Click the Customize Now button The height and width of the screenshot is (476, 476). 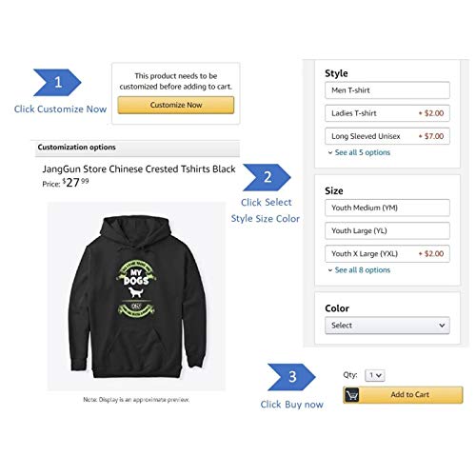coord(176,105)
